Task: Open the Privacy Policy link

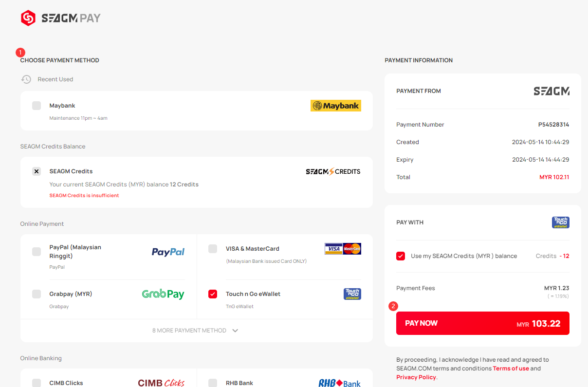Action: tap(416, 377)
